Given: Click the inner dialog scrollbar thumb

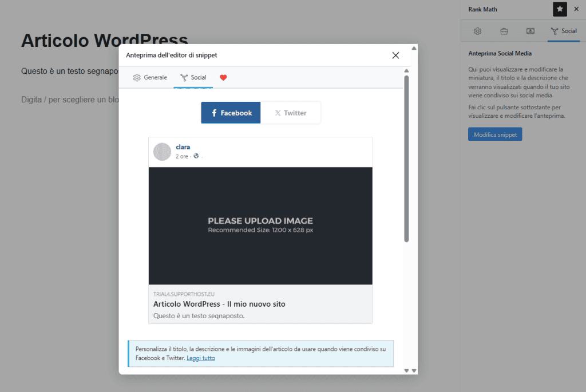Looking at the screenshot, I should pyautogui.click(x=406, y=159).
